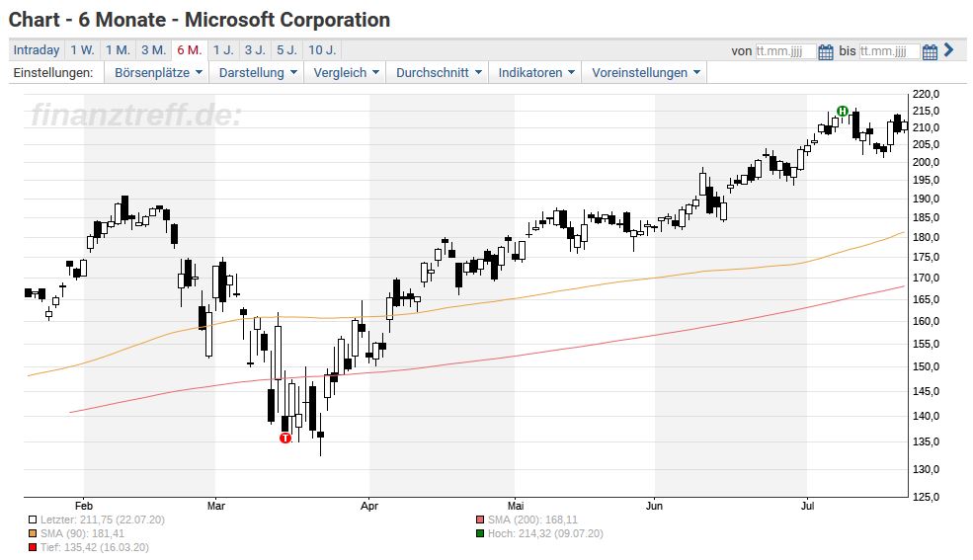
Task: Expand the Börsenplätze dropdown
Action: coord(158,72)
